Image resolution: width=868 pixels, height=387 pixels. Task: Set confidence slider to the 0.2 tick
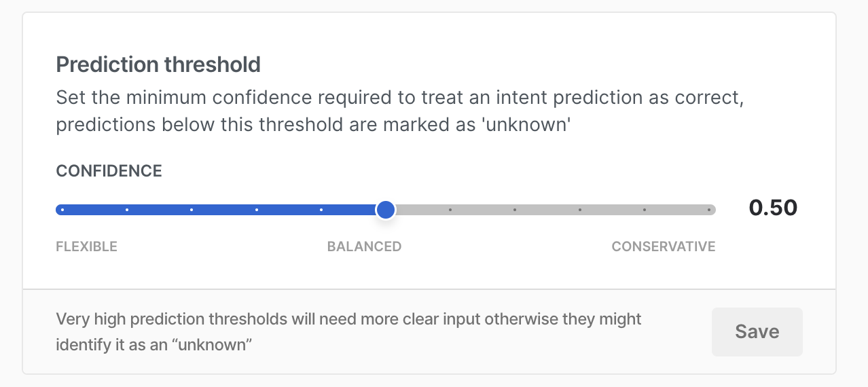pos(192,210)
